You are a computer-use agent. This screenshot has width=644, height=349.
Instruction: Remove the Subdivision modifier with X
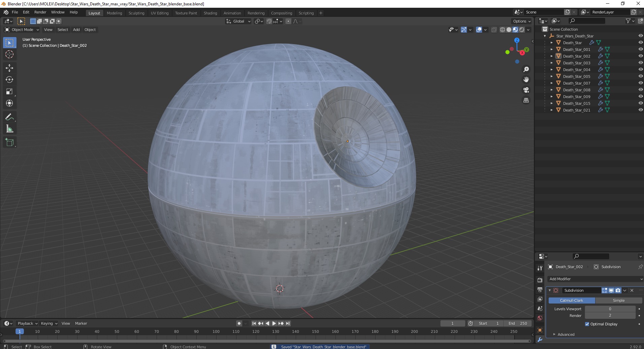pos(632,290)
